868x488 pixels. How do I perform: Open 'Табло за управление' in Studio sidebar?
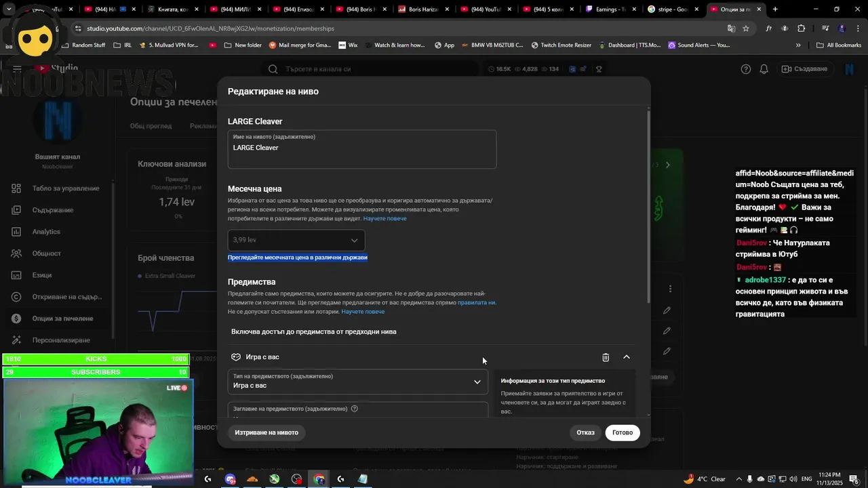(66, 188)
